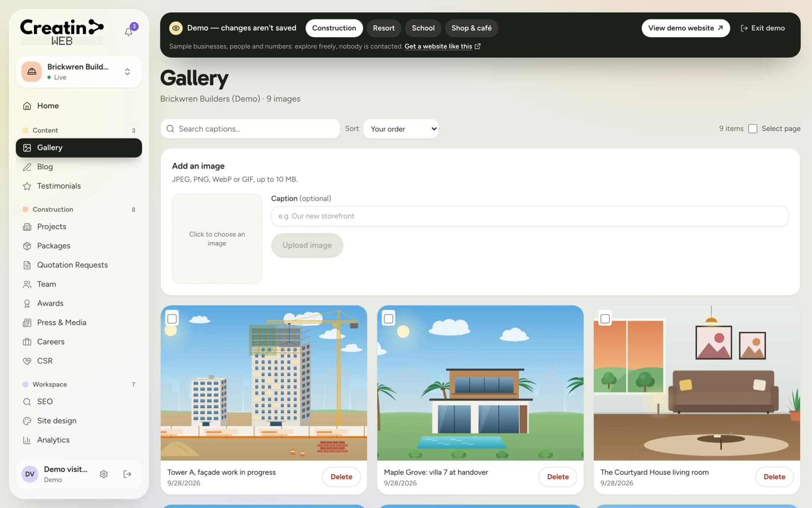
Task: Focus the Search captions field
Action: (x=250, y=129)
